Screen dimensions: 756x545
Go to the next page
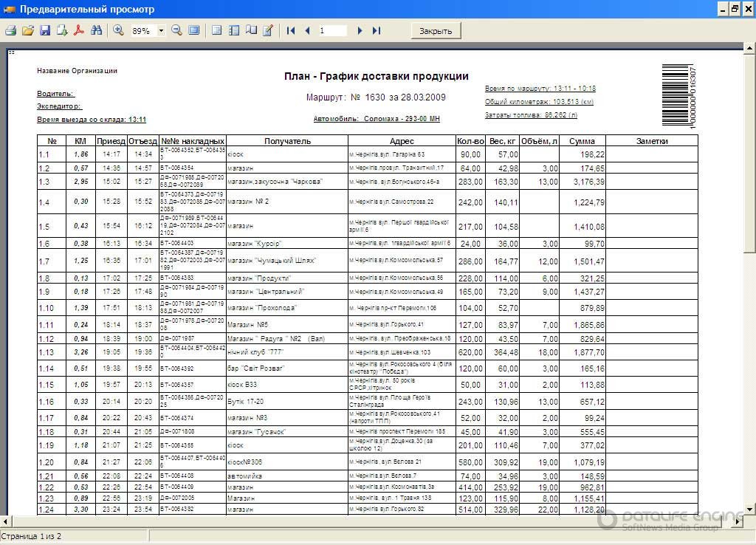tap(360, 30)
